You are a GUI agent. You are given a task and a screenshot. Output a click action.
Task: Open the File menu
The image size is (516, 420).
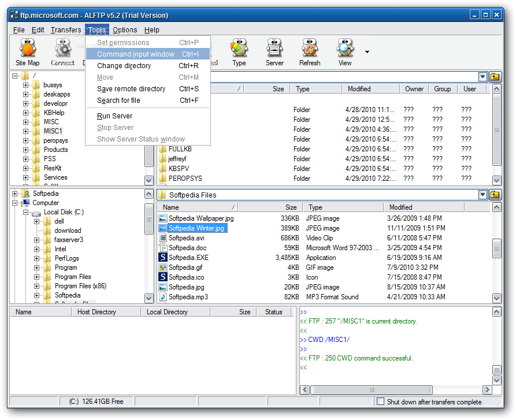(18, 30)
